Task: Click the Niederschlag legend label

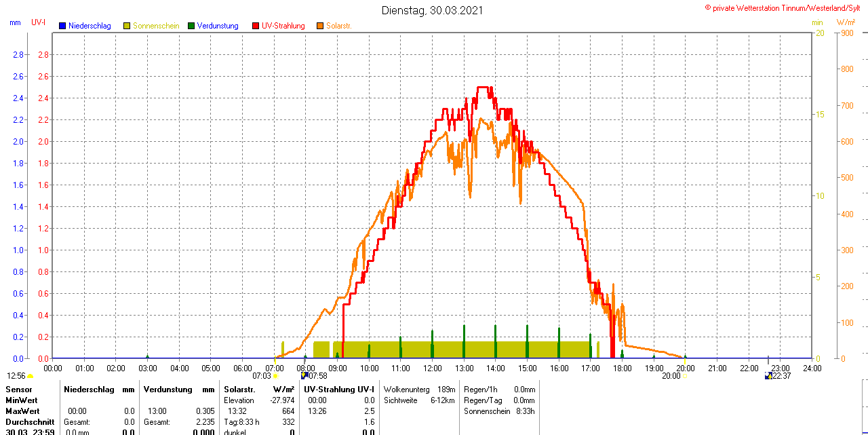Action: [x=90, y=26]
